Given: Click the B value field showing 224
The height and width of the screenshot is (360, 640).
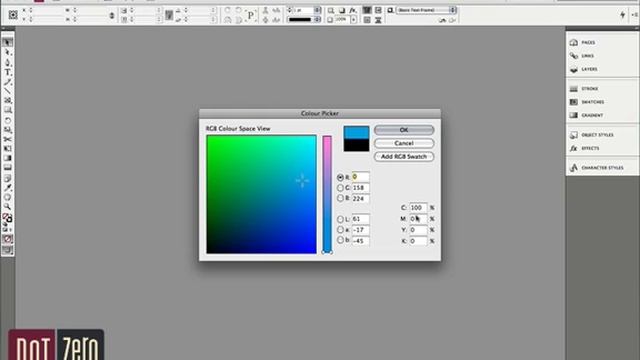Looking at the screenshot, I should click(x=360, y=199).
